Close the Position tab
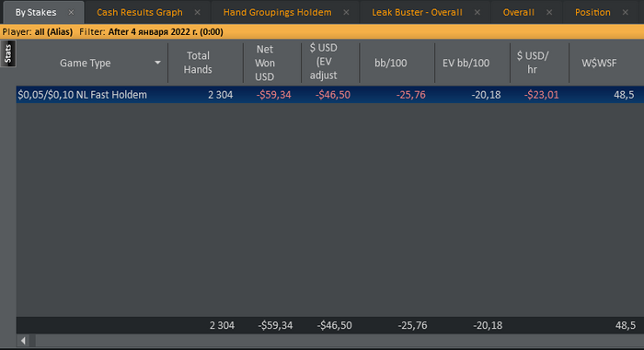 point(625,12)
